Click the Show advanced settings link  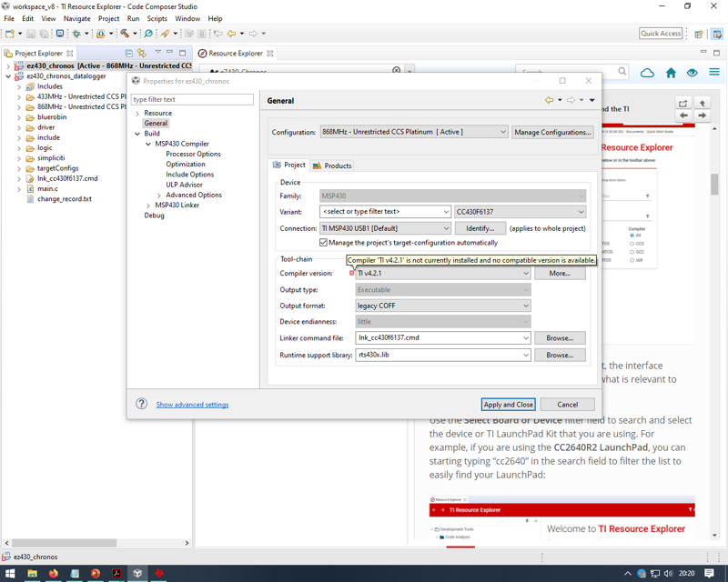[x=191, y=404]
